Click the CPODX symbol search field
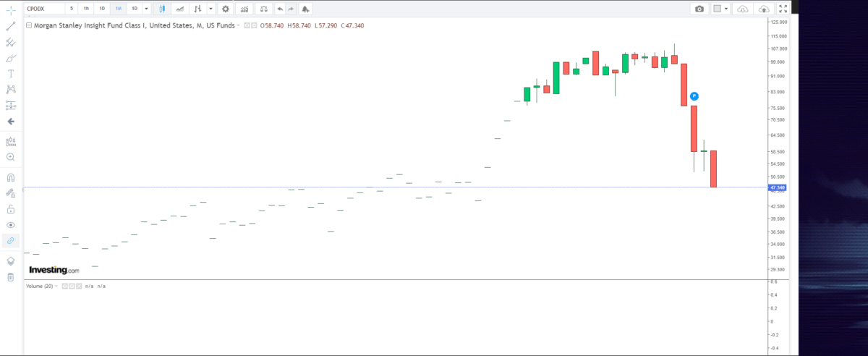 point(43,9)
